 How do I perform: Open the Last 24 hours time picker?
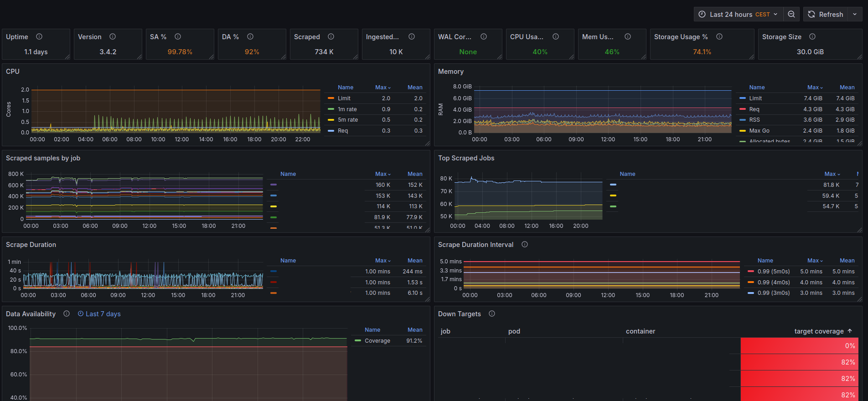click(x=739, y=14)
